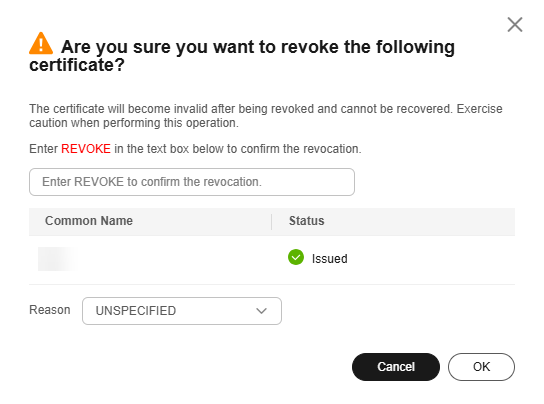Confirm revocation with the OK button
This screenshot has height=404, width=544.
click(481, 367)
